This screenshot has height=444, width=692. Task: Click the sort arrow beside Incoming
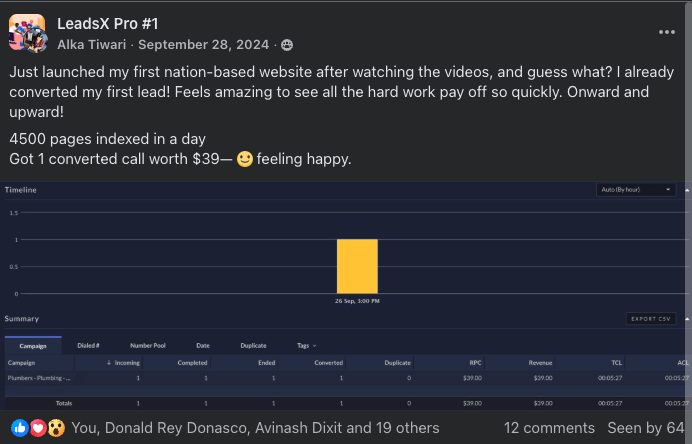(x=109, y=362)
